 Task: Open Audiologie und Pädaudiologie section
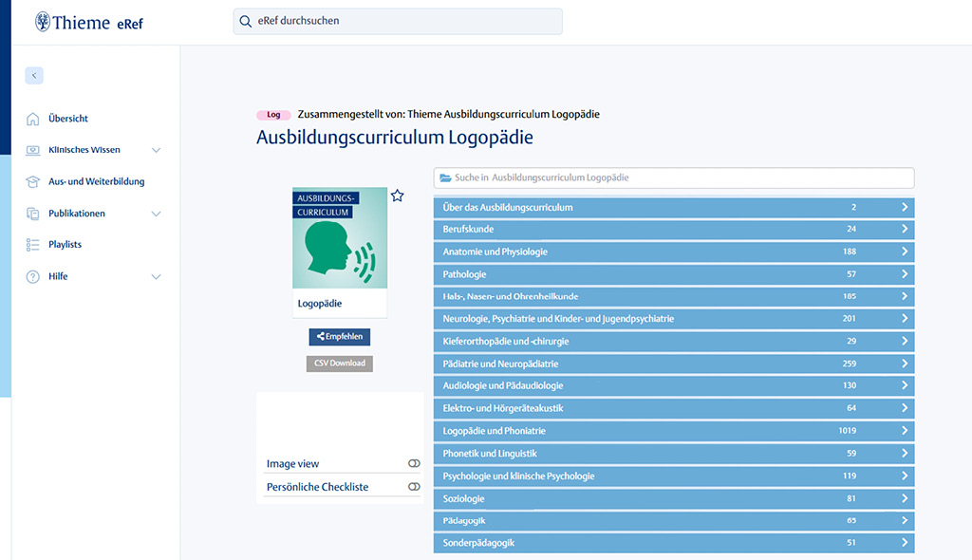click(x=674, y=385)
